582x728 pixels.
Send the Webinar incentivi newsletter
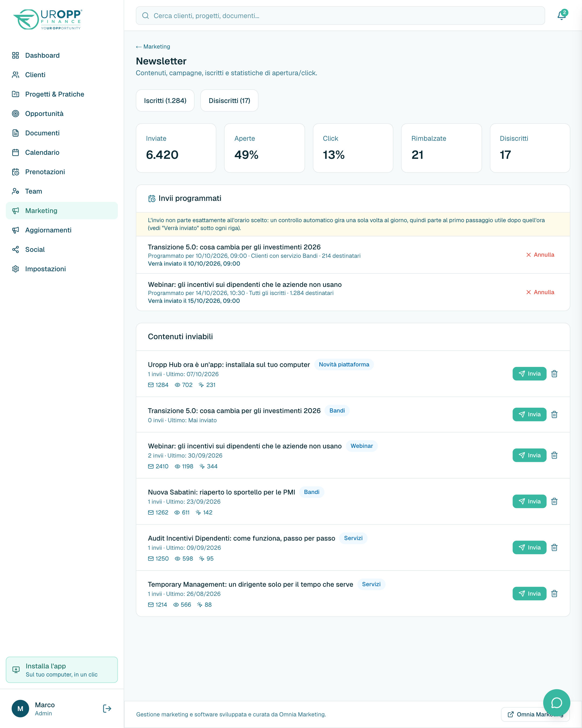[x=529, y=455]
